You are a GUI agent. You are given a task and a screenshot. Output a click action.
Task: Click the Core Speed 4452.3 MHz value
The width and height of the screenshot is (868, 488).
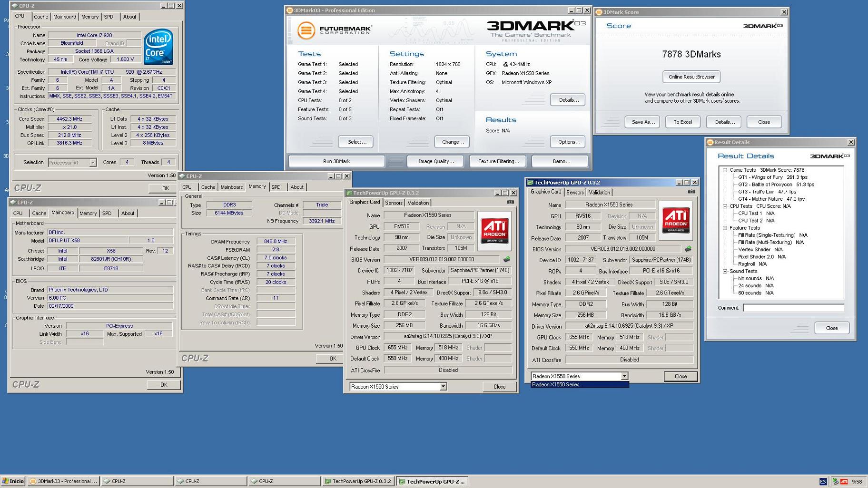70,119
